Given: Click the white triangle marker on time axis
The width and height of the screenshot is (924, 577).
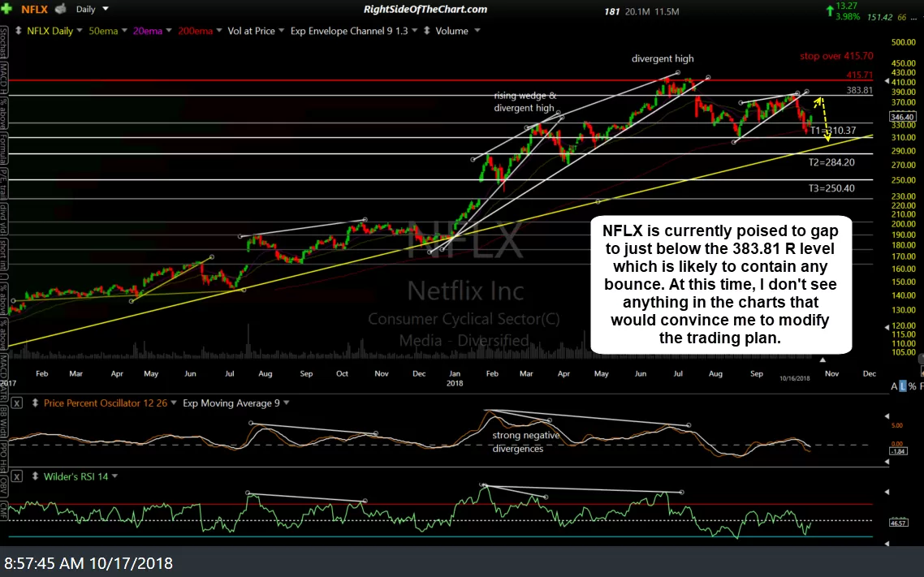Looking at the screenshot, I should [822, 360].
